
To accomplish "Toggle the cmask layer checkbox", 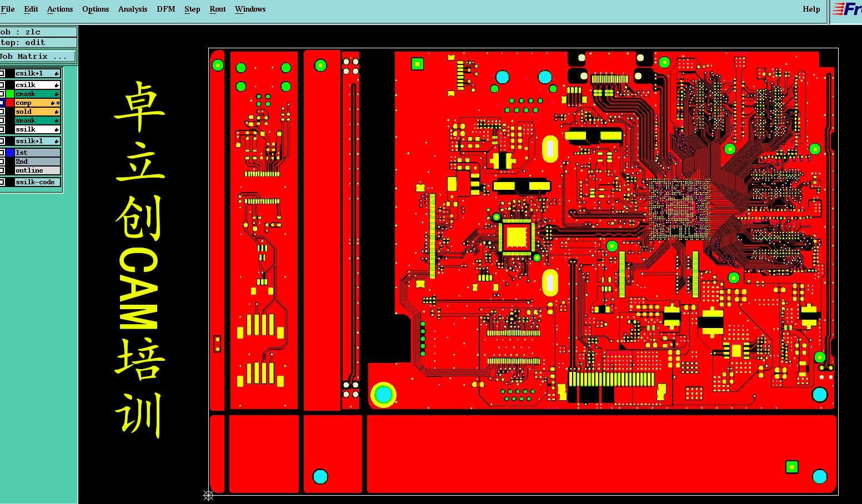I will coord(2,94).
